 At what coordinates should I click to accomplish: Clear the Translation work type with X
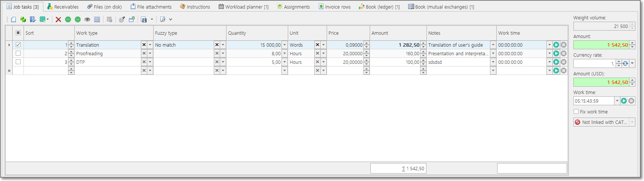coord(144,45)
